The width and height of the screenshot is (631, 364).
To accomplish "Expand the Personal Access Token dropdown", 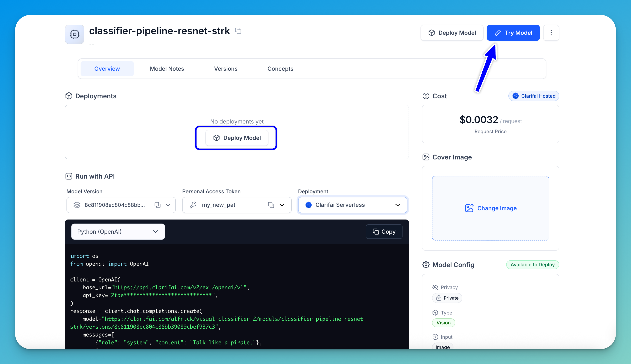I will coord(282,205).
